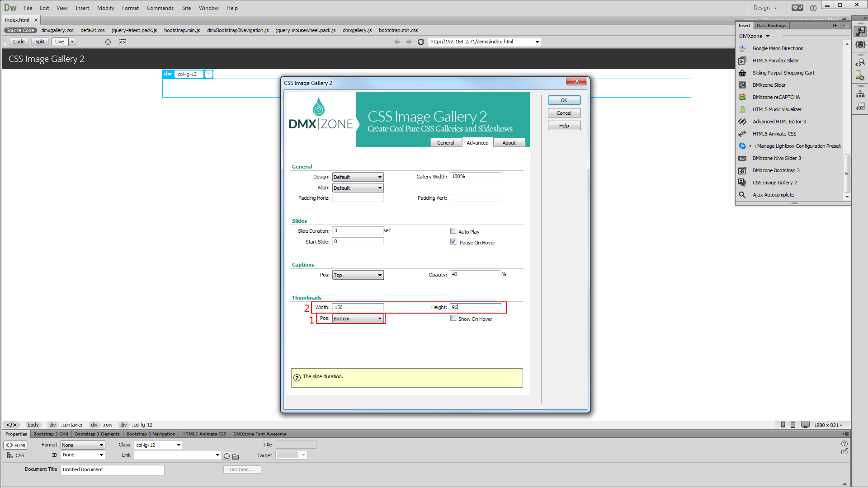Viewport: 868px width, 488px height.
Task: Open the Thumbnails Pos dropdown
Action: [x=358, y=319]
